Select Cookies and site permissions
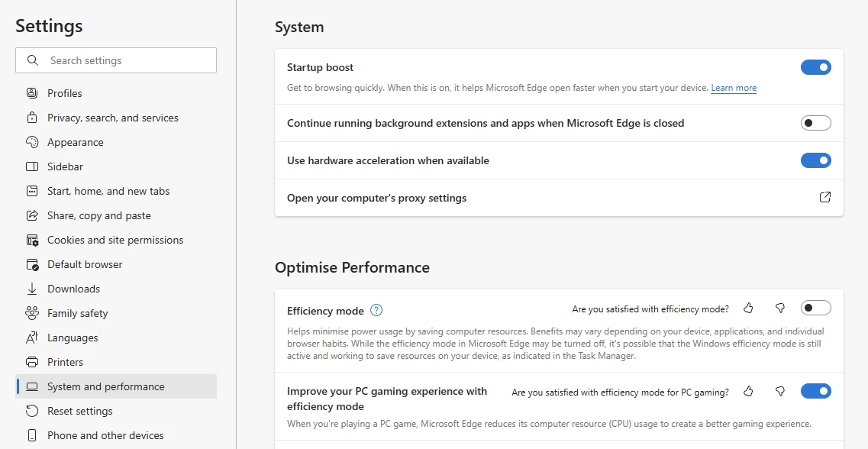Viewport: 868px width, 449px height. [115, 240]
